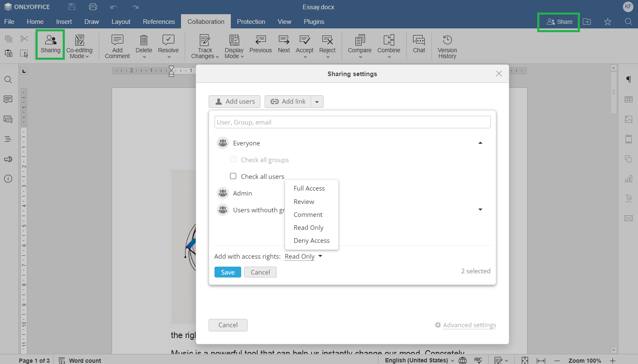Collapse the Everyone group list
Screen dimensions: 638x364
point(480,143)
